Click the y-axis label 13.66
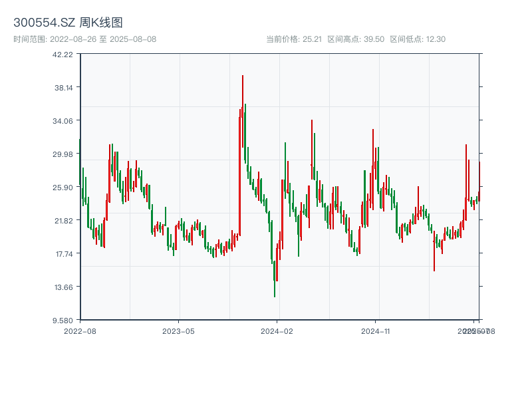Screen dimensions: 532x399 pyautogui.click(x=64, y=287)
